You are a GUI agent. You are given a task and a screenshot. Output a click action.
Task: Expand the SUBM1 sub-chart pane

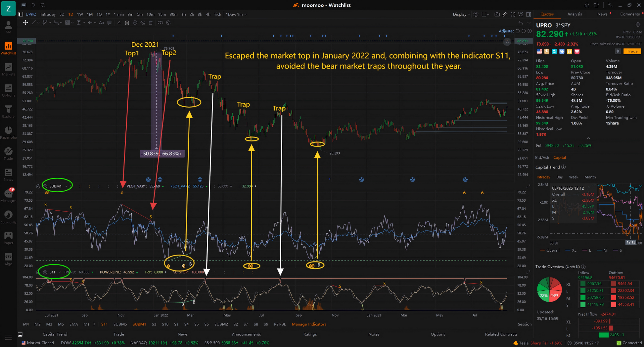[529, 186]
